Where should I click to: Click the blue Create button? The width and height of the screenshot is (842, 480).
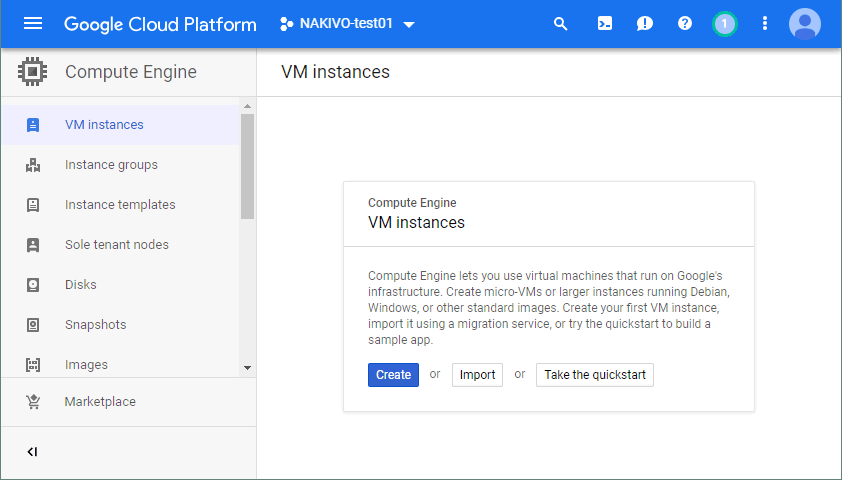[x=393, y=375]
